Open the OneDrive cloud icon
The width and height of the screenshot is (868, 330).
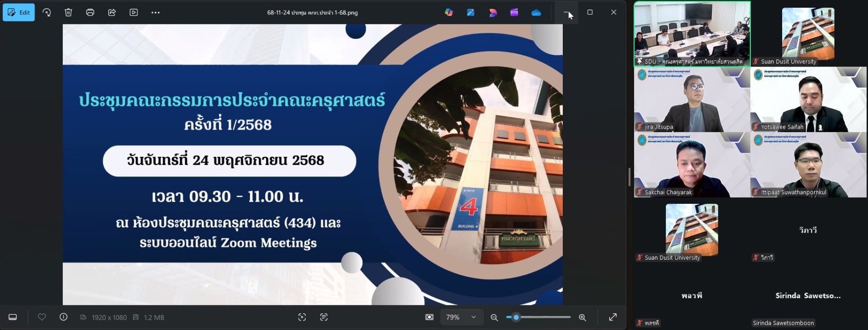(x=536, y=13)
